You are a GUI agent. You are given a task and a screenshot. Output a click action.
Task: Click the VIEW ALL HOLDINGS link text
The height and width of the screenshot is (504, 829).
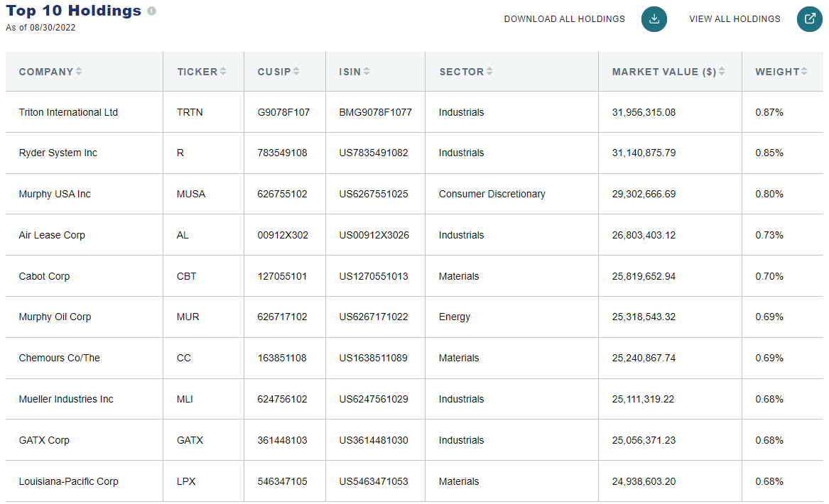click(x=735, y=19)
